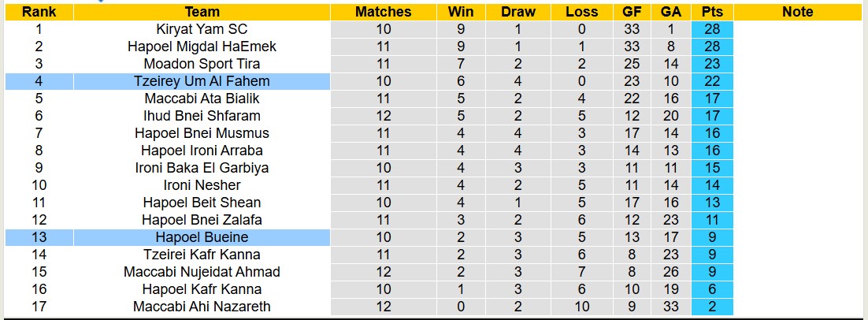This screenshot has height=320, width=868.
Task: Click the Loss column header
Action: tap(581, 12)
